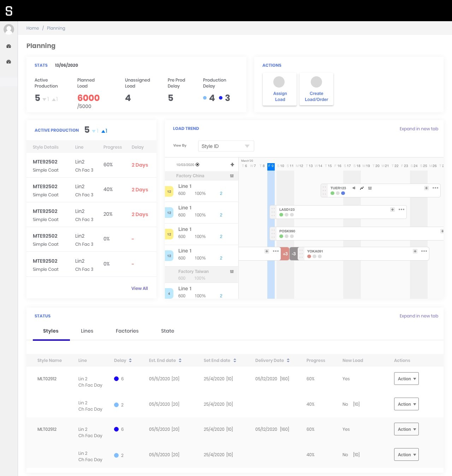
Task: Switch to the Lines tab
Action: point(87,331)
